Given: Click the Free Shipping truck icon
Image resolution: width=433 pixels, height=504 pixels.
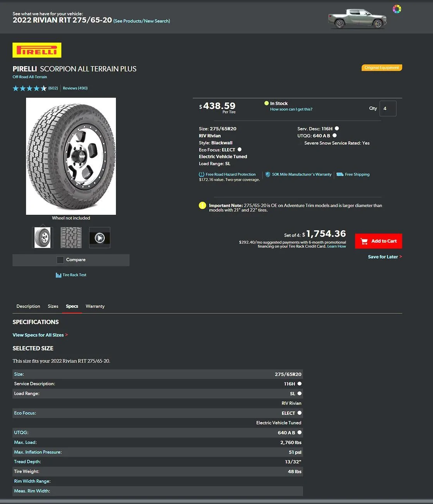Looking at the screenshot, I should 340,174.
